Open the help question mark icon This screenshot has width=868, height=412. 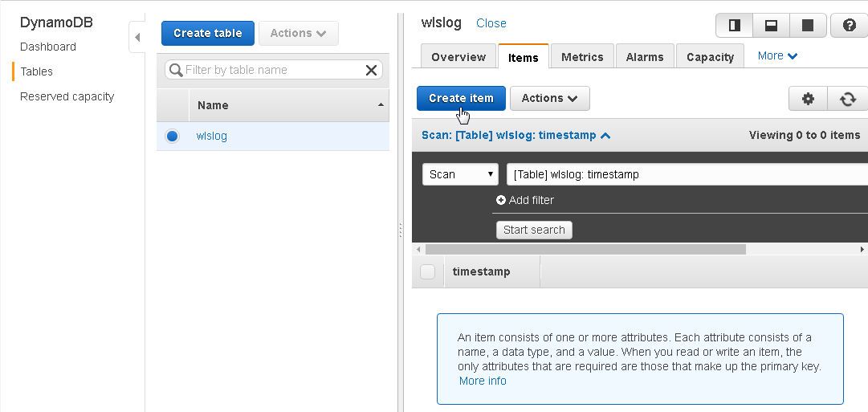coord(850,26)
